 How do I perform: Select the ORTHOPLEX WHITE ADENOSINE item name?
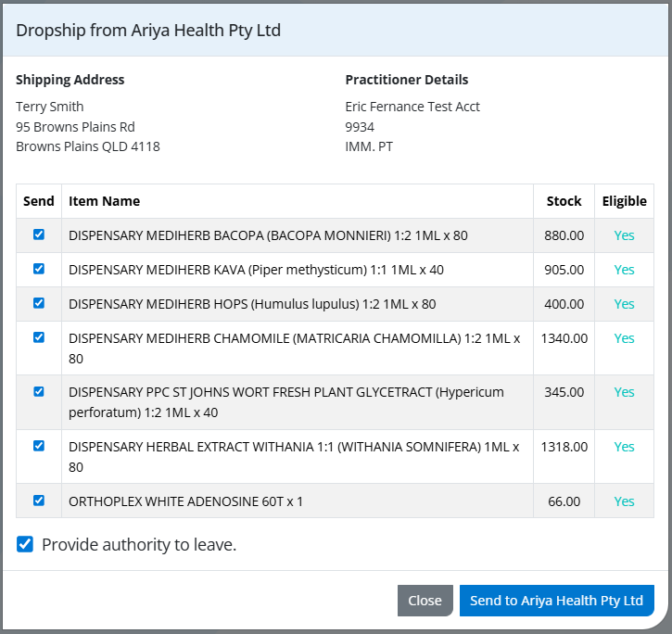[x=185, y=501]
